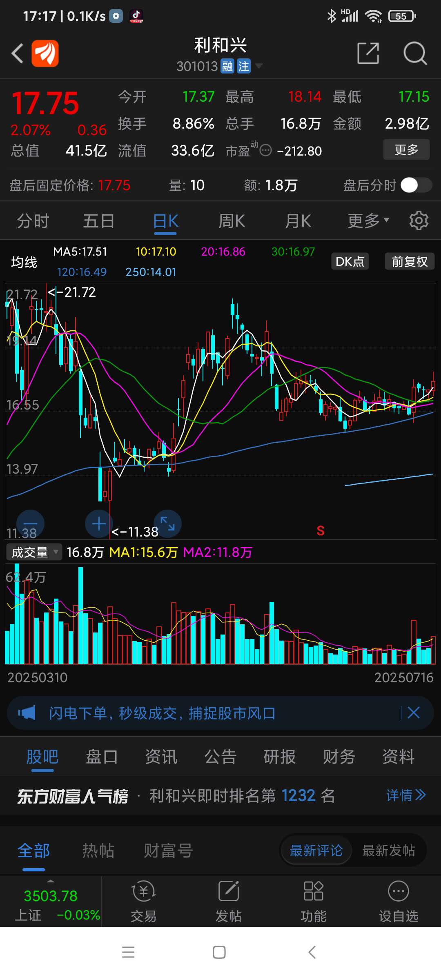Tap Android recent apps menu button
The width and height of the screenshot is (441, 980).
[x=128, y=952]
